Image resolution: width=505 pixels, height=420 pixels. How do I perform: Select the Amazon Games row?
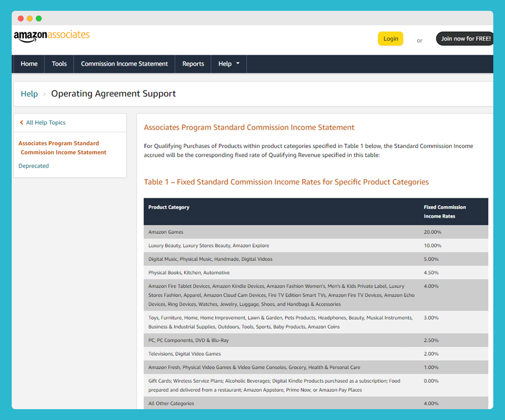click(316, 232)
